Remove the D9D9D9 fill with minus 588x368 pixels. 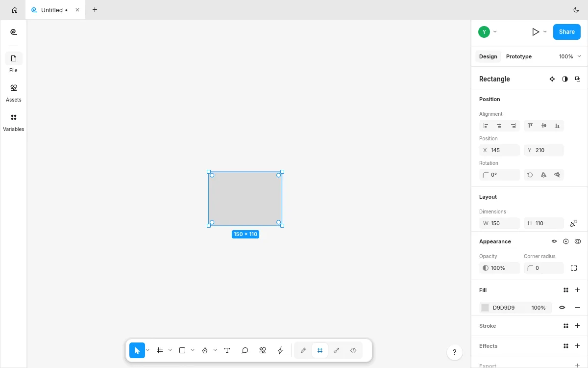[578, 308]
